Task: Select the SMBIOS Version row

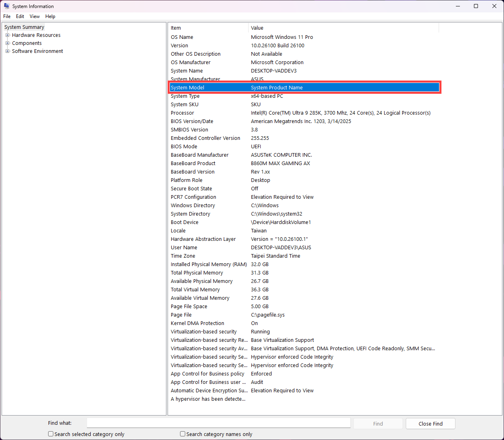Action: (x=304, y=130)
